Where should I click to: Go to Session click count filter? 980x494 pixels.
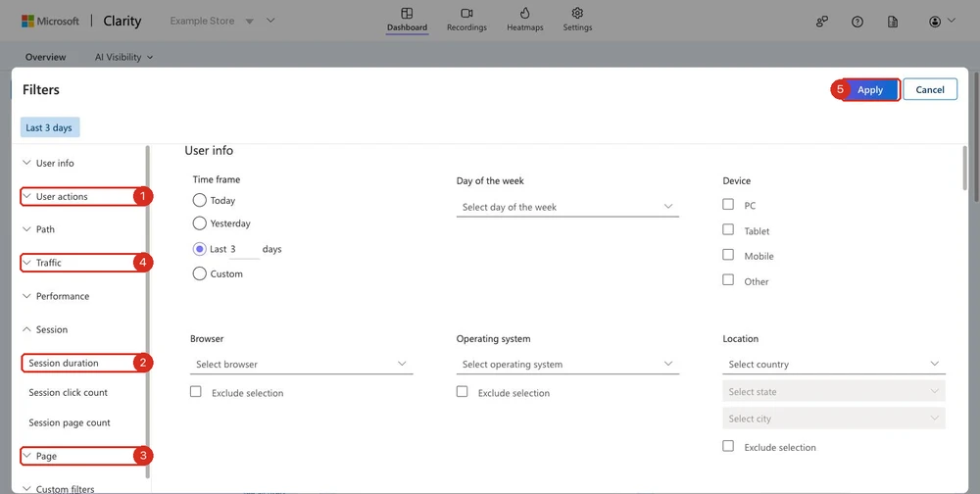coord(69,393)
